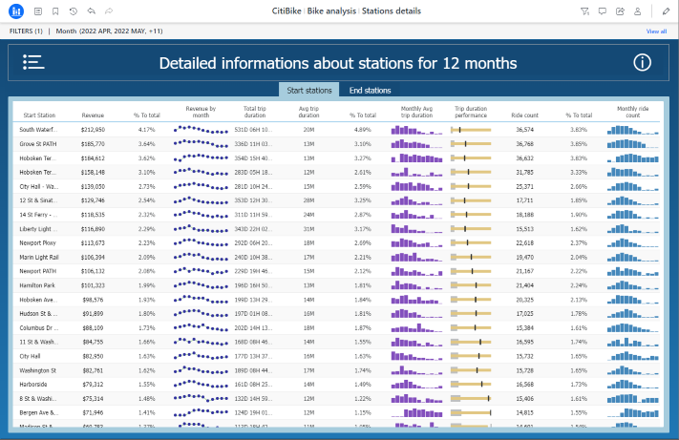Viewport: 679px width, 440px height.
Task: Click Total trip duration column header
Action: [255, 112]
